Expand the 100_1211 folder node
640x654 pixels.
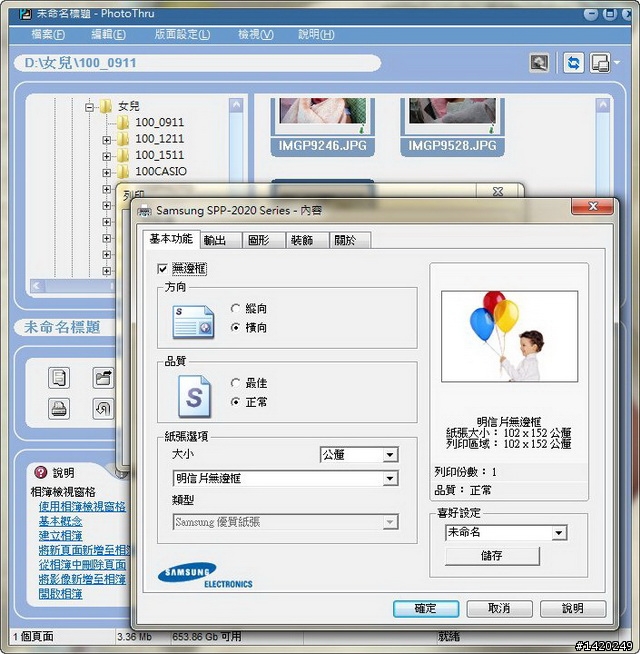[106, 140]
